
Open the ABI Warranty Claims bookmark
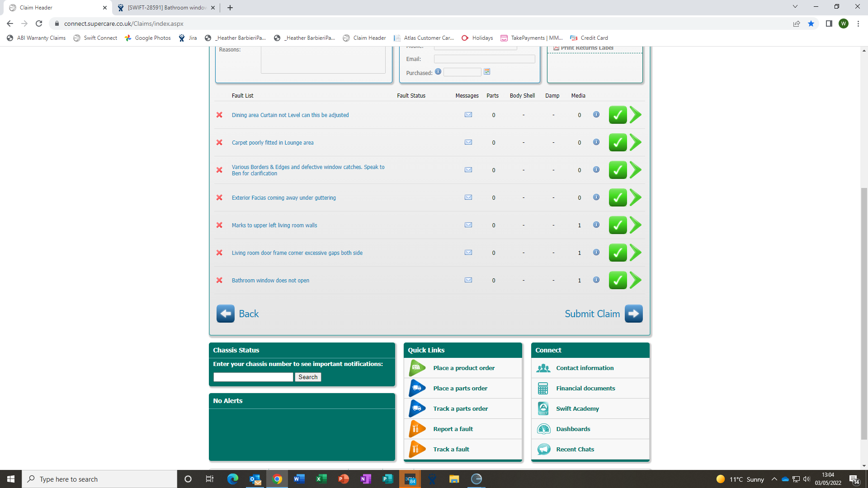point(37,38)
